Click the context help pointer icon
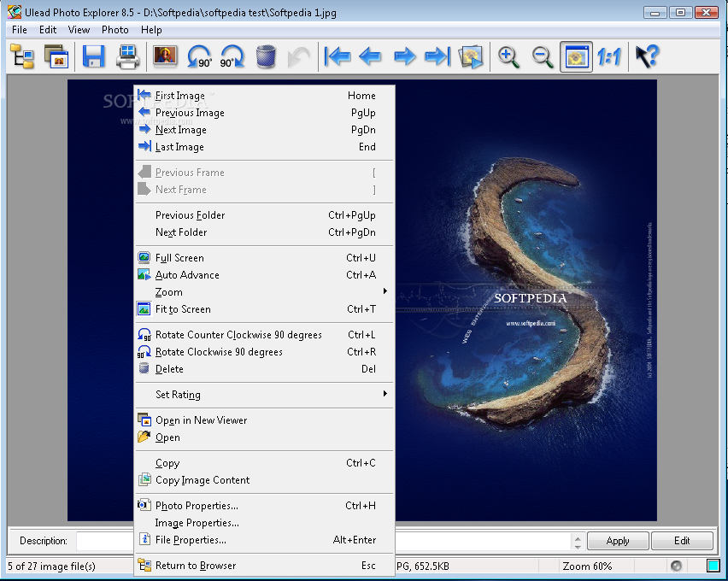 [647, 56]
